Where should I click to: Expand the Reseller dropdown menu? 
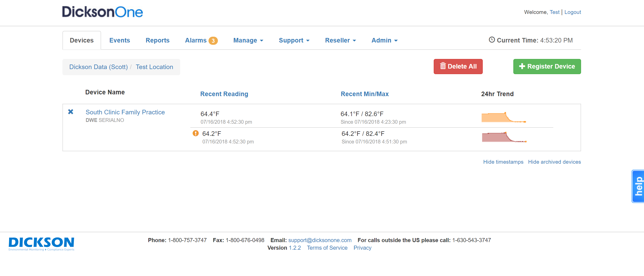click(340, 40)
